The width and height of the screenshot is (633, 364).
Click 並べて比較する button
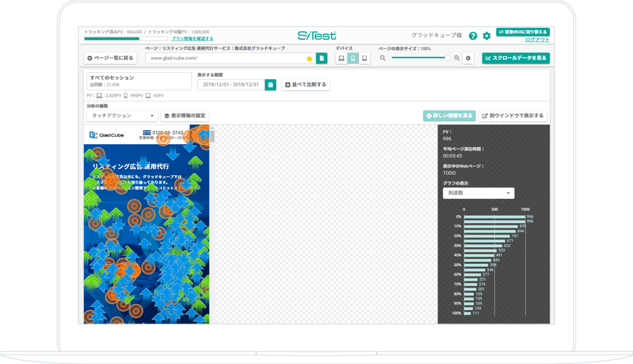click(305, 85)
